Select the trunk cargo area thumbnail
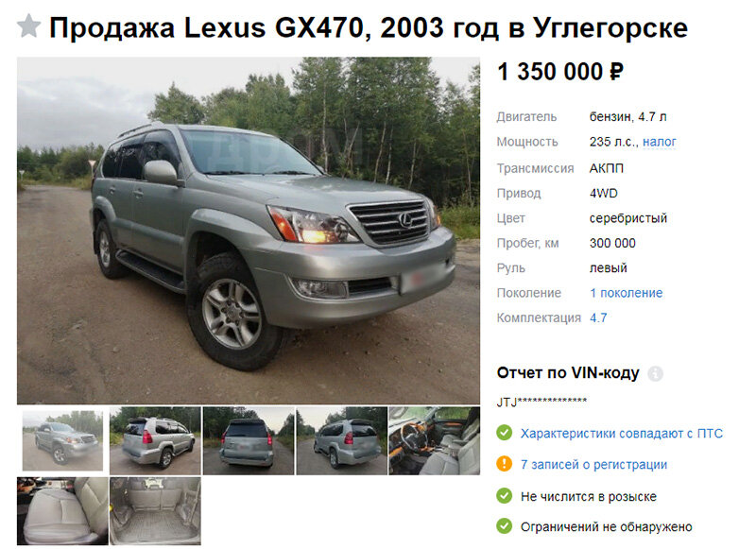Viewport: 756px width, 549px height. click(155, 511)
